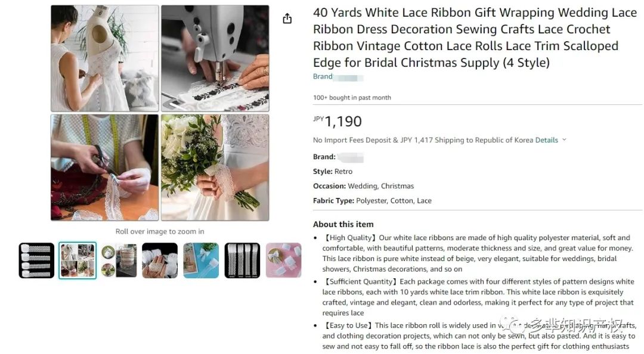Click the scissors cutting lace photo

[x=105, y=167]
